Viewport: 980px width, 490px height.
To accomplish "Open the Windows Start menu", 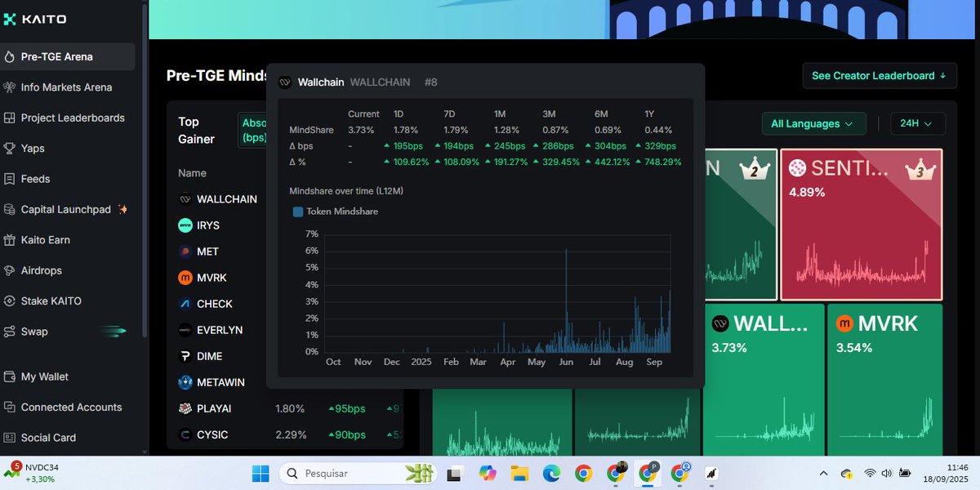I will point(261,473).
